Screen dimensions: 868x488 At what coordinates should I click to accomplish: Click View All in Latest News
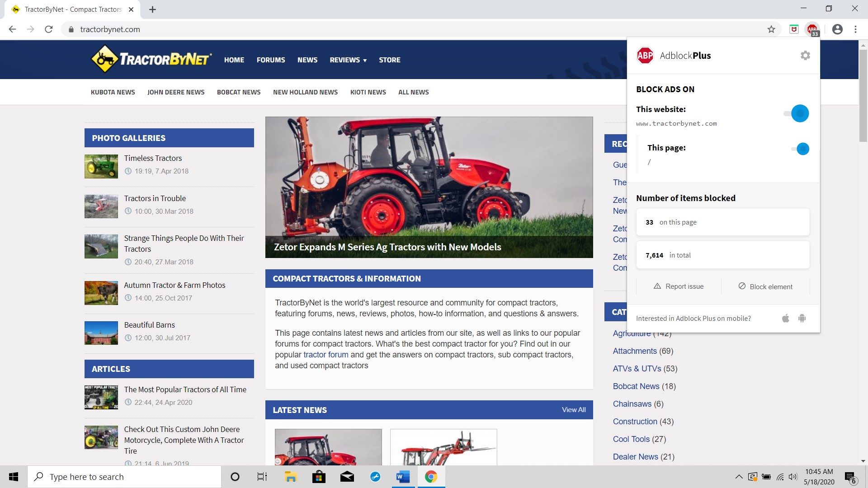[x=574, y=410]
